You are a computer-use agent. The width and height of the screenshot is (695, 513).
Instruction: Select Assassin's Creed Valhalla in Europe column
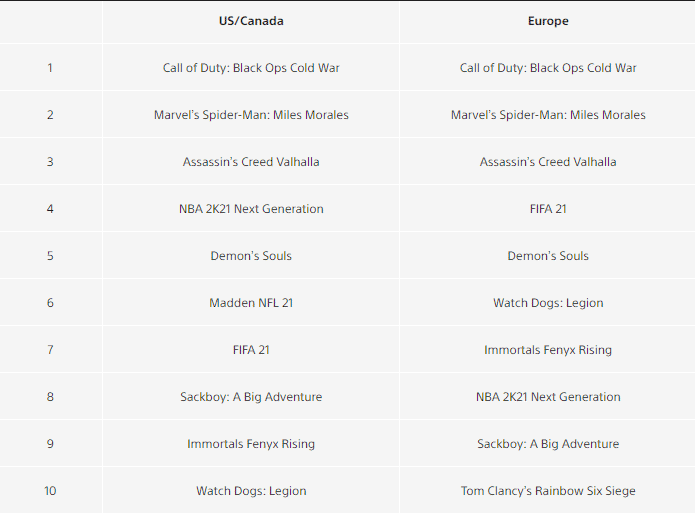pyautogui.click(x=548, y=162)
